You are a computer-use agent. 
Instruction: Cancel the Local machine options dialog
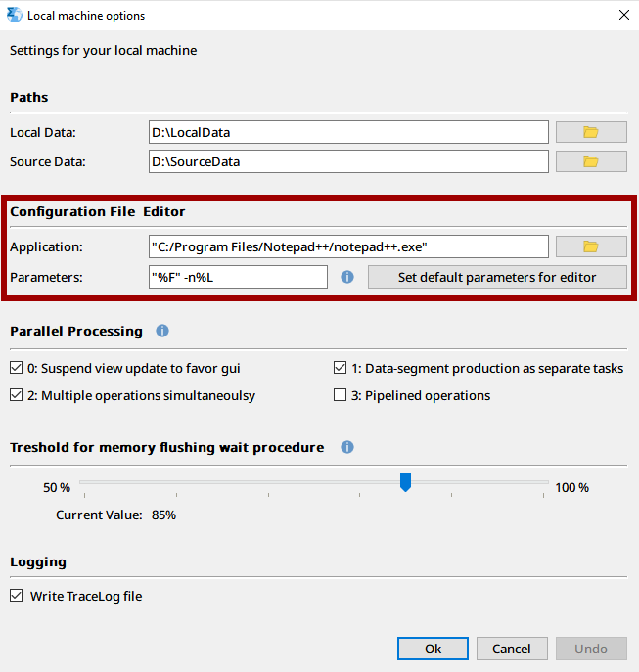(x=512, y=649)
